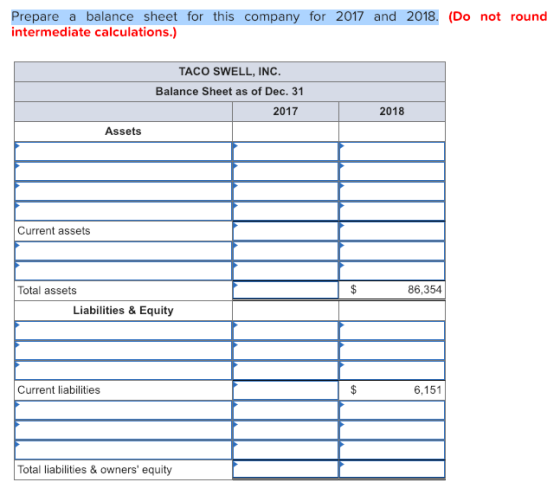Click the TACO SWELL, INC. title
The image size is (560, 495).
click(230, 71)
